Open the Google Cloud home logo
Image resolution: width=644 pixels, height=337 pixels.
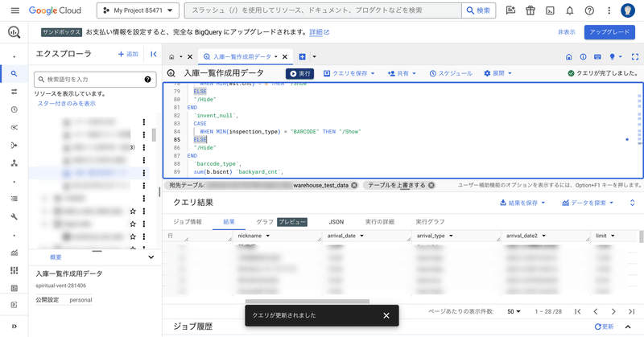55,10
